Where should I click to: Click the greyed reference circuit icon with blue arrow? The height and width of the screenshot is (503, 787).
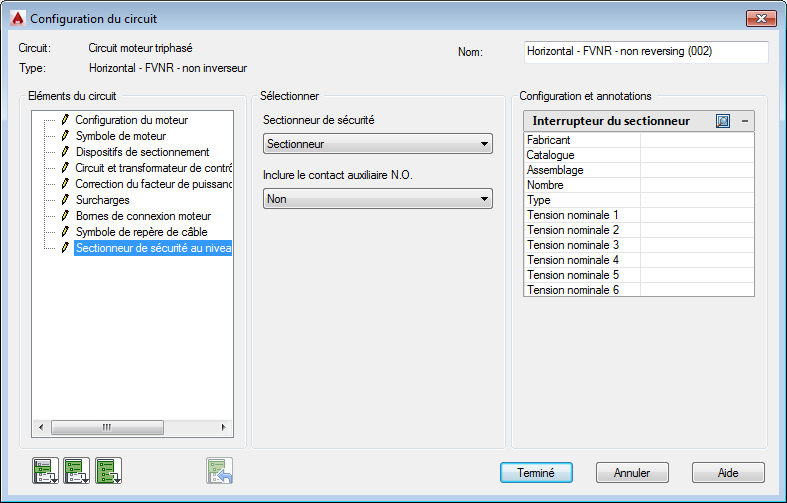point(220,470)
